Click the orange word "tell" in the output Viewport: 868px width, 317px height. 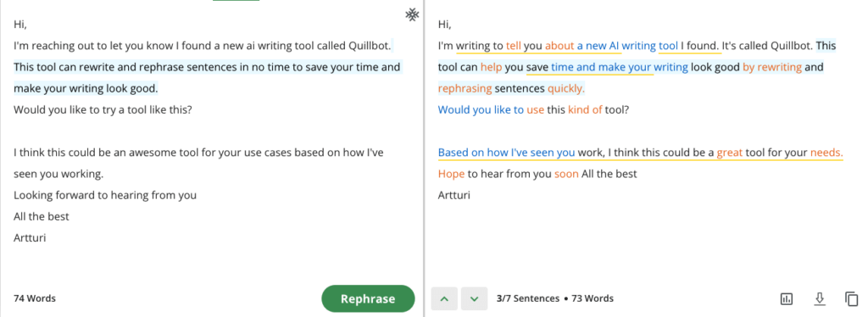tap(513, 46)
